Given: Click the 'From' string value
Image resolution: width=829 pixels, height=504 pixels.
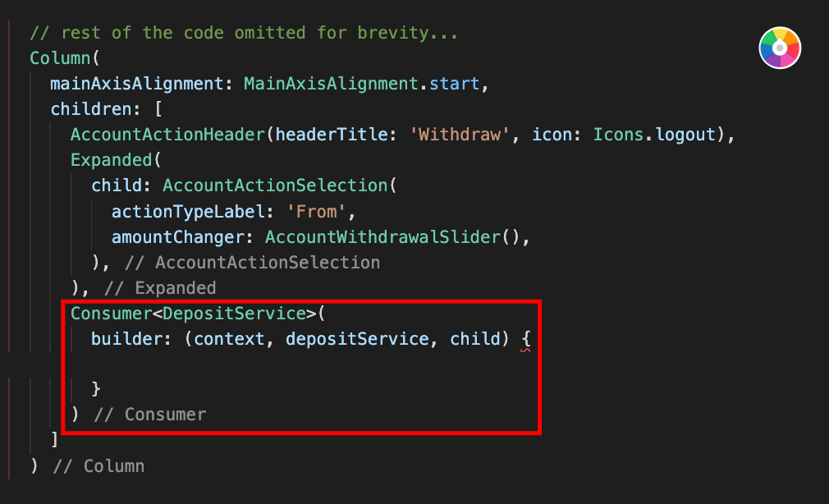Looking at the screenshot, I should 316,212.
